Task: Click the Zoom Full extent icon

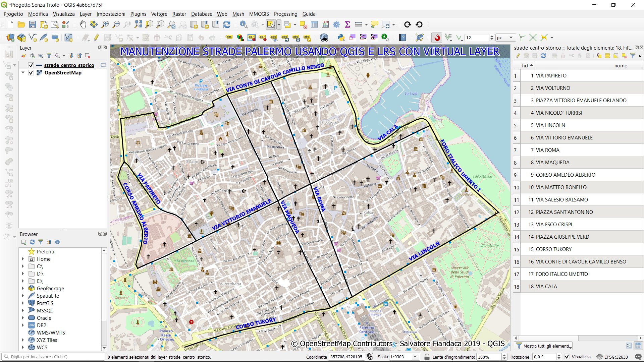Action: click(x=138, y=24)
